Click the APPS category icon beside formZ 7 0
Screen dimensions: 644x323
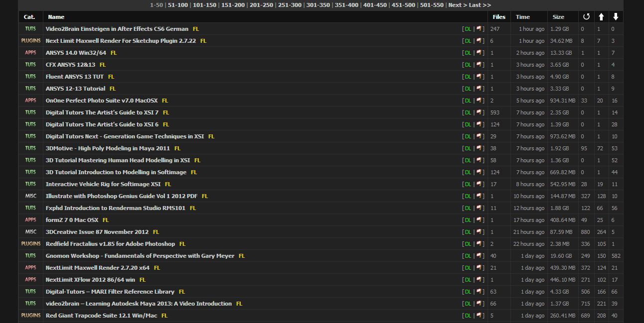pyautogui.click(x=30, y=220)
